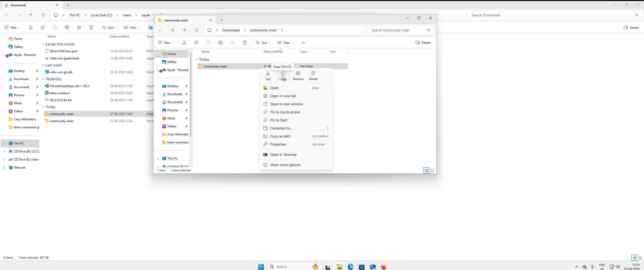Open Sort dropdown in community-main window
The image size is (644, 270).
pos(263,43)
